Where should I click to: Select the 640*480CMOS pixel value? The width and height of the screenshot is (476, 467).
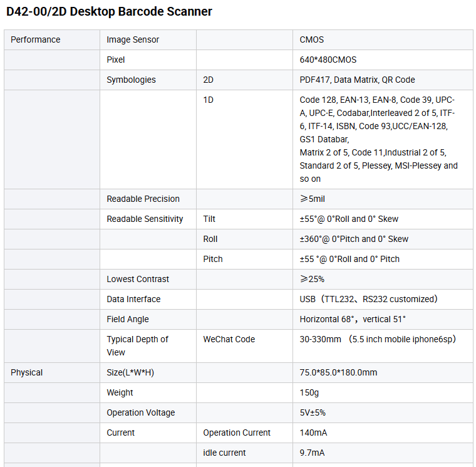tap(328, 60)
